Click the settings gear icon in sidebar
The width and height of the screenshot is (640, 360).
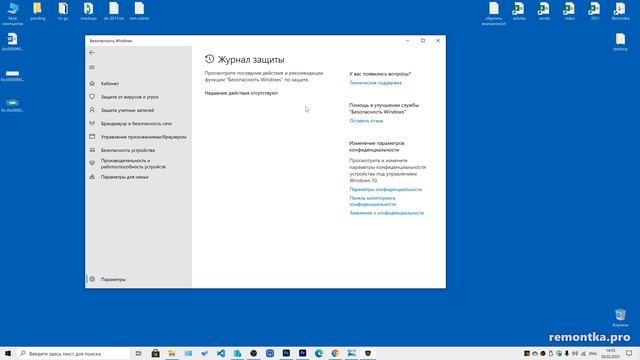click(92, 280)
